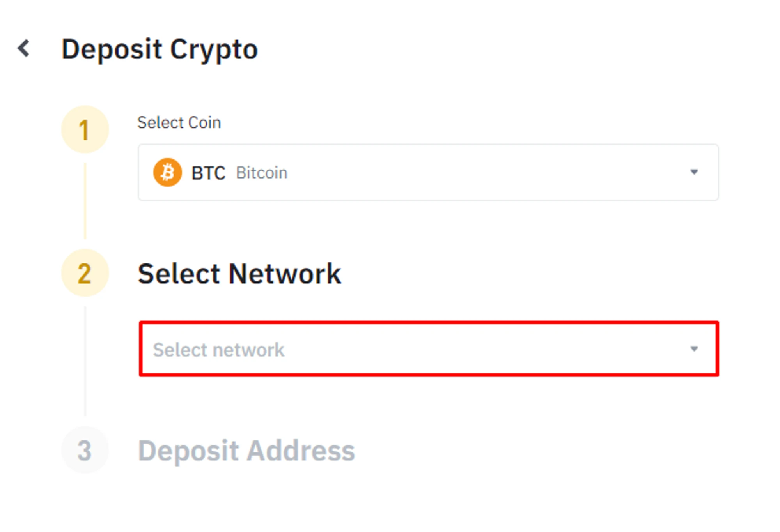Click the 'Select Coin' label
The height and width of the screenshot is (532, 780).
[179, 123]
